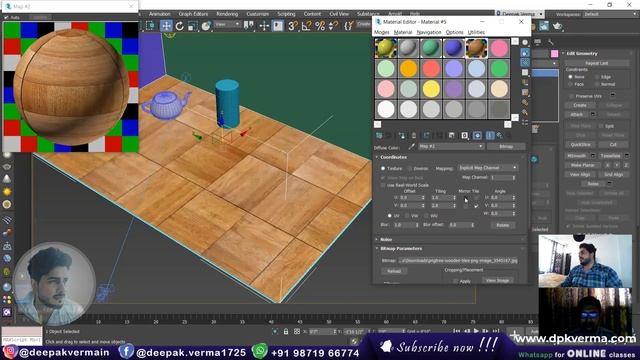Click the Repeat Last button
640x360 pixels.
click(x=597, y=63)
